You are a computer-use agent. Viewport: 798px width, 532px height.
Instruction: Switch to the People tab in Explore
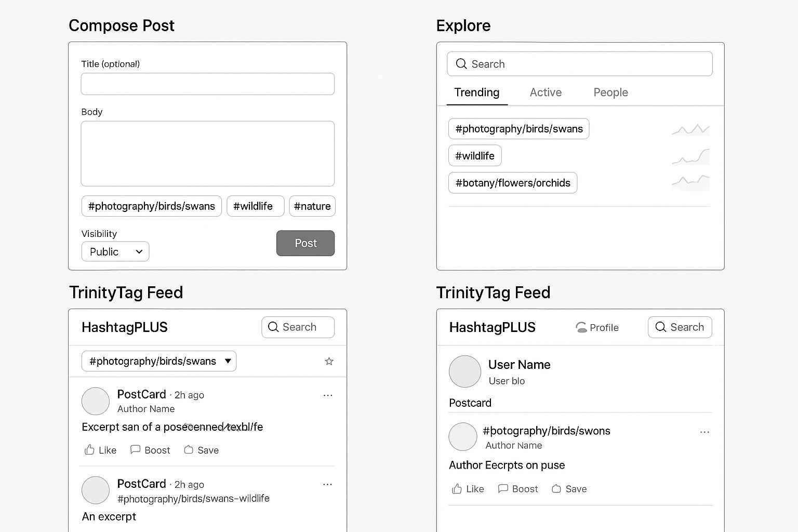pyautogui.click(x=610, y=92)
